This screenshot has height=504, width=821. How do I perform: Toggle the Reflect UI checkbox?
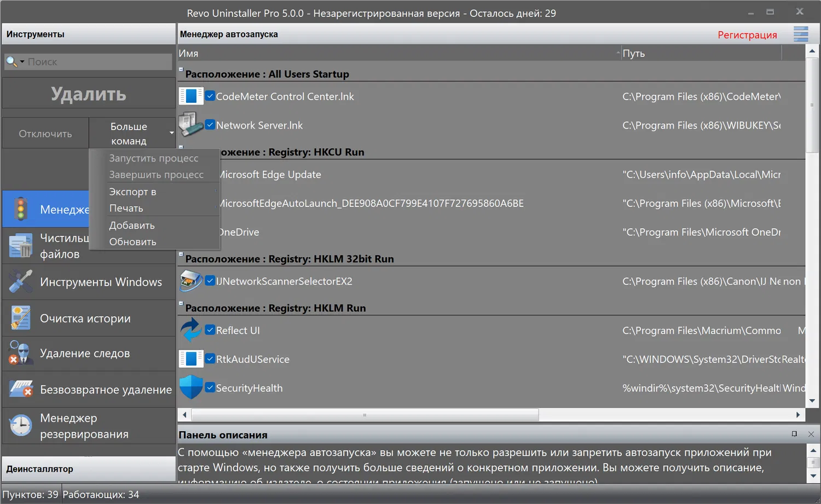click(x=210, y=330)
